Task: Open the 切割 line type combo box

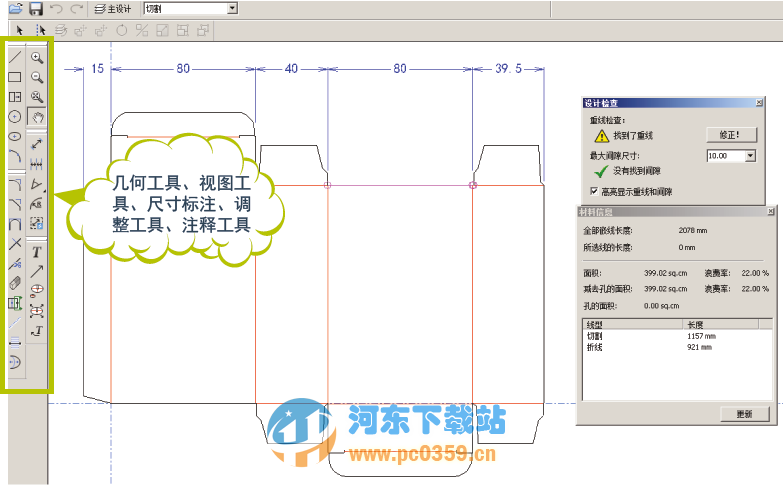Action: (190, 8)
